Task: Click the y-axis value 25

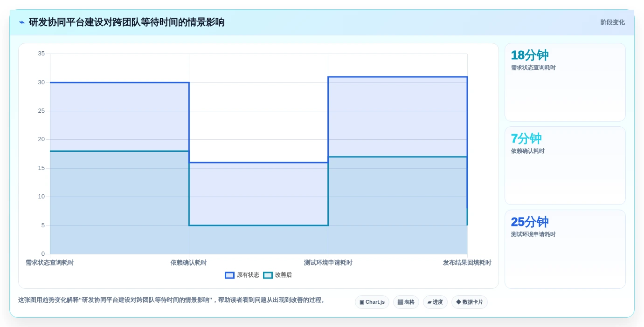Action: tap(42, 111)
